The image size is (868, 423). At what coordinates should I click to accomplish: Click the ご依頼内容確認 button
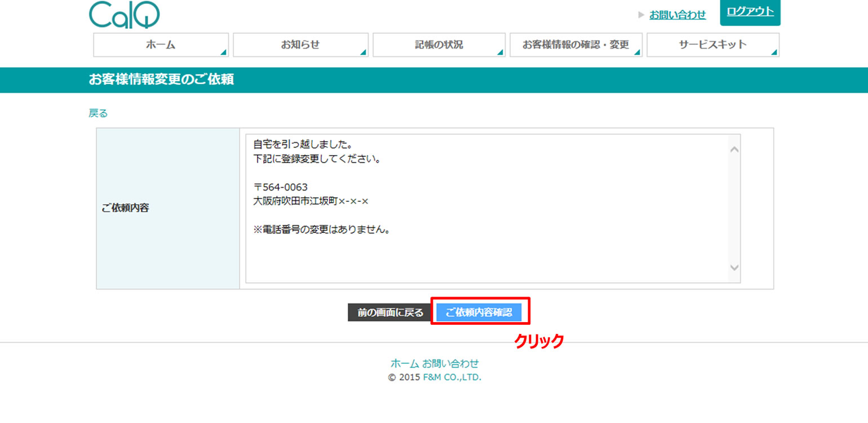(479, 312)
